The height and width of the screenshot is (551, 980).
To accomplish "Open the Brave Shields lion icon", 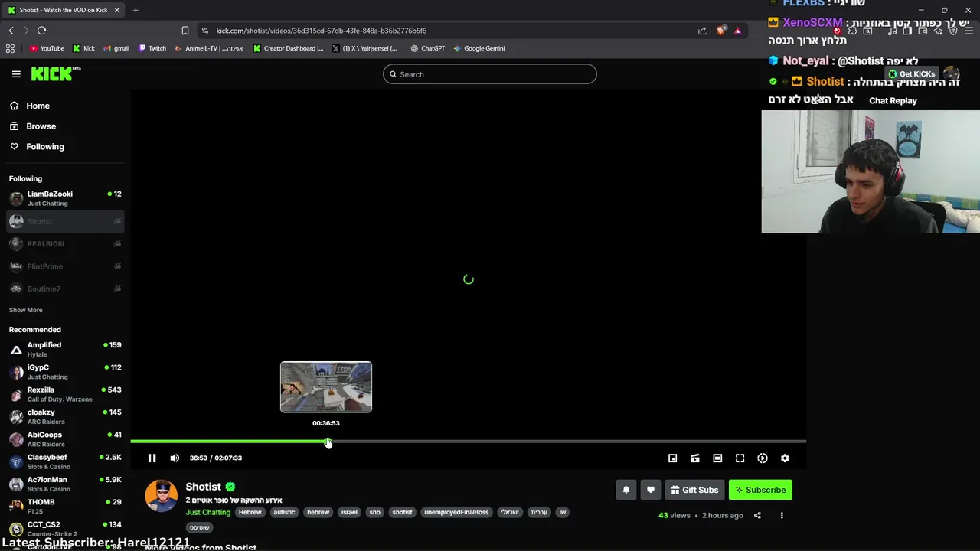I will (x=721, y=31).
